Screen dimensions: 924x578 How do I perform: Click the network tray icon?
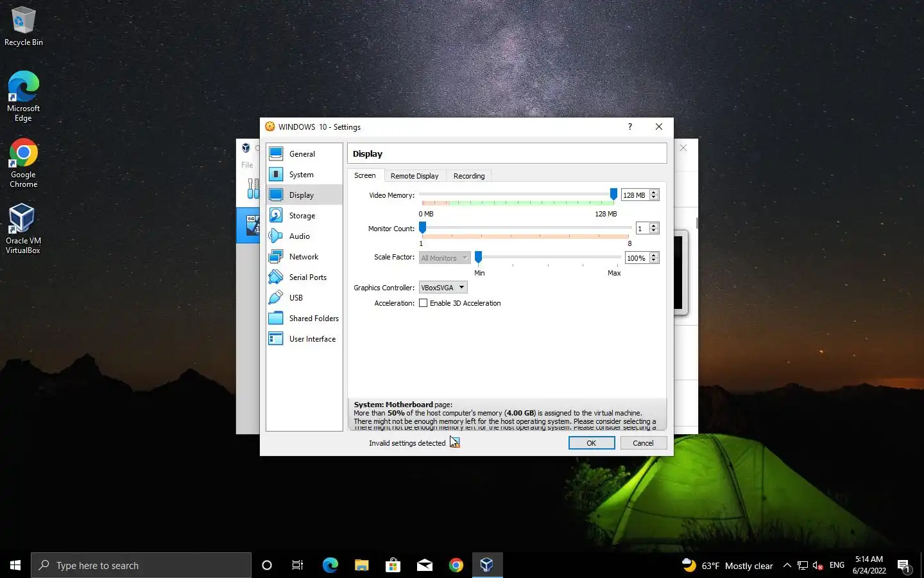click(802, 566)
